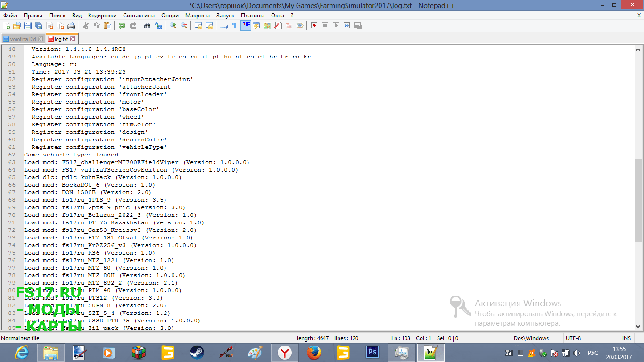Open the ? help menu
The height and width of the screenshot is (362, 644).
point(292,16)
